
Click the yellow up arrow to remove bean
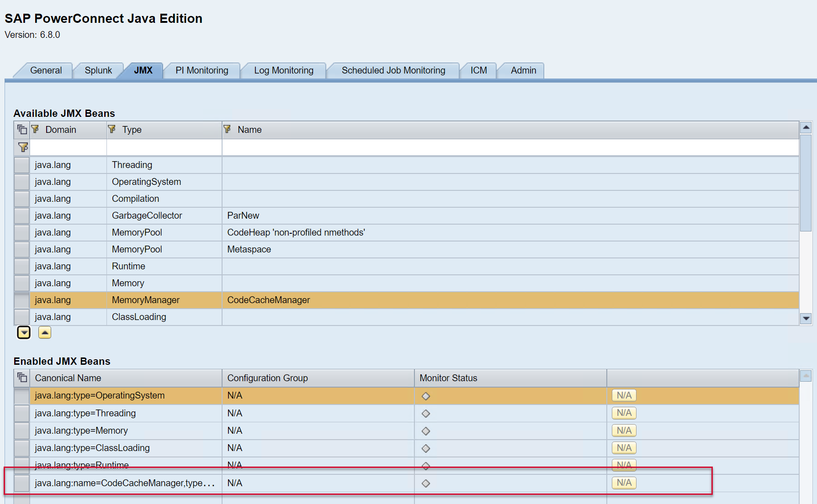45,333
